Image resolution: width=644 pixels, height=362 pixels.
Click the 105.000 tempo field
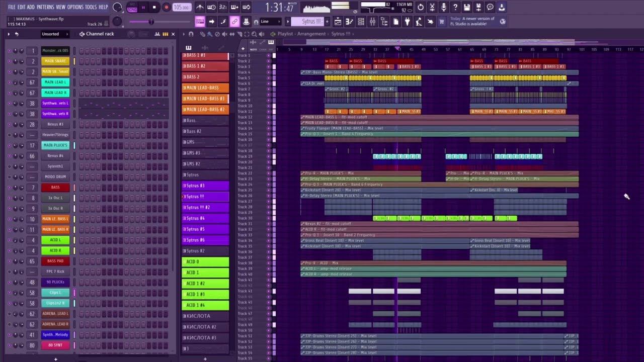pos(182,8)
